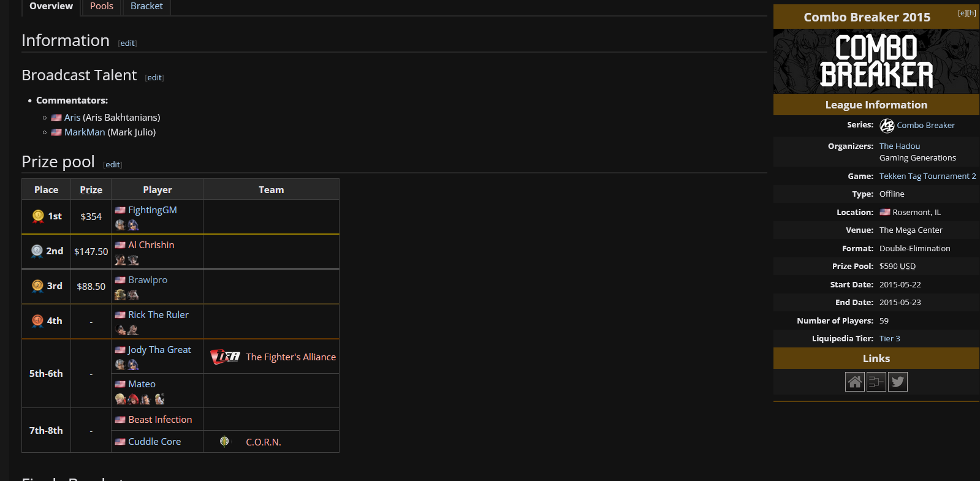Image resolution: width=980 pixels, height=481 pixels.
Task: Click Rick The Ruler's second character icon
Action: (x=133, y=330)
